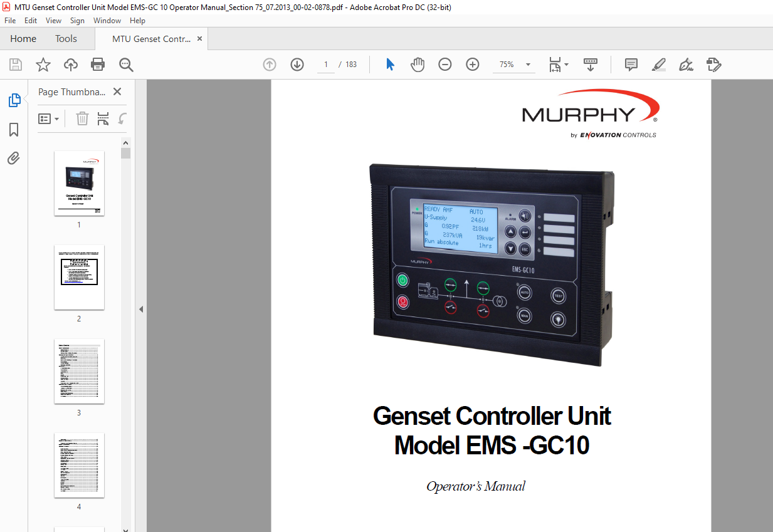The width and height of the screenshot is (773, 532).
Task: Click the Save file icon
Action: (x=16, y=65)
